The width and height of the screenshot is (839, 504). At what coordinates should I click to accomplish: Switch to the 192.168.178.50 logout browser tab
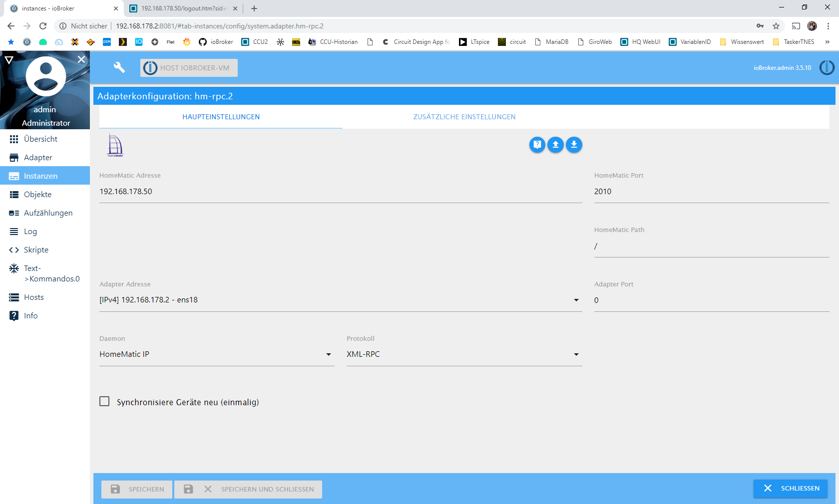[x=184, y=8]
